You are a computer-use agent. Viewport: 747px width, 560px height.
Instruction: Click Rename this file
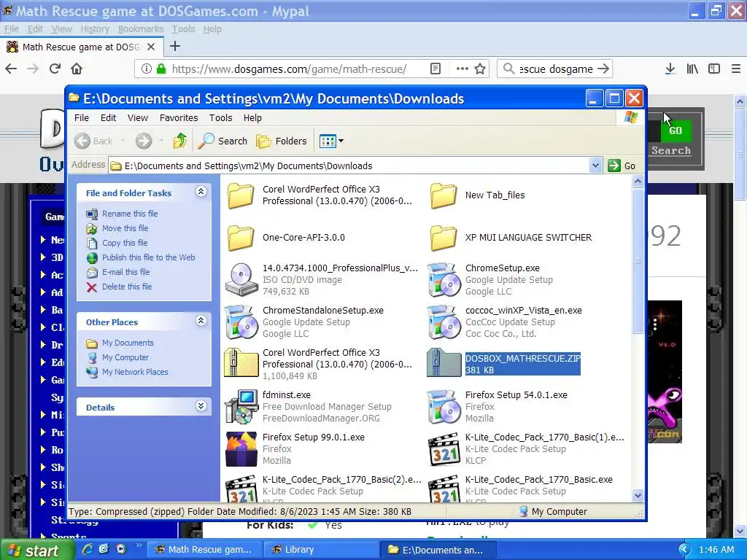point(130,214)
